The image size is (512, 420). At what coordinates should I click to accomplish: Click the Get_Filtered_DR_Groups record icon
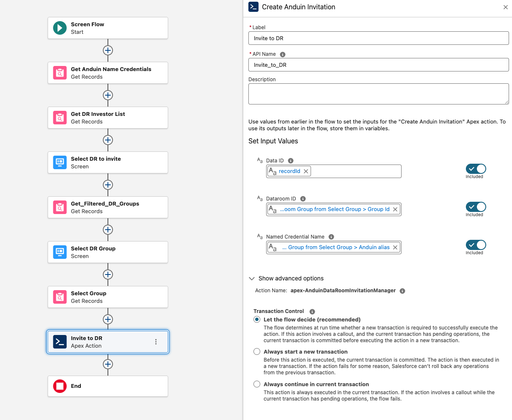[x=60, y=207]
